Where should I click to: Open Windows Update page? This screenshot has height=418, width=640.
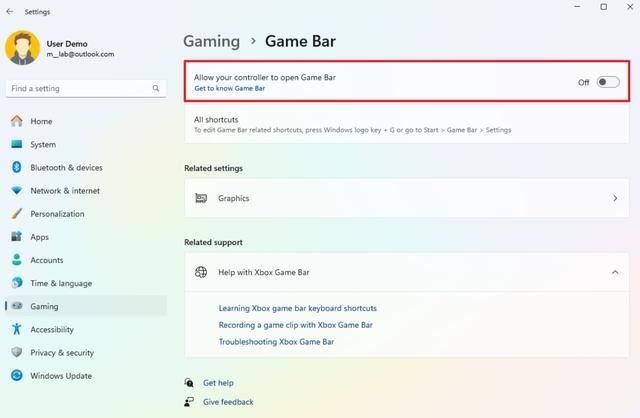coord(87,375)
